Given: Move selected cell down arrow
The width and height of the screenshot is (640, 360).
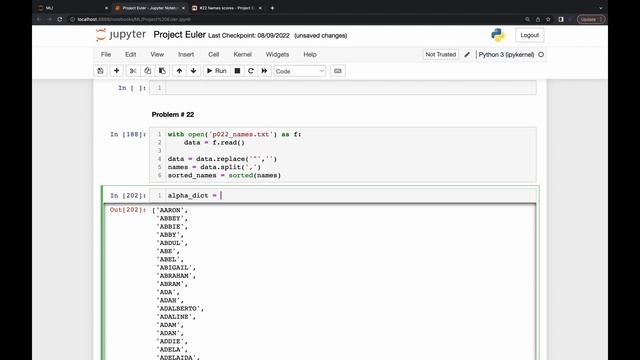Looking at the screenshot, I should [x=193, y=71].
